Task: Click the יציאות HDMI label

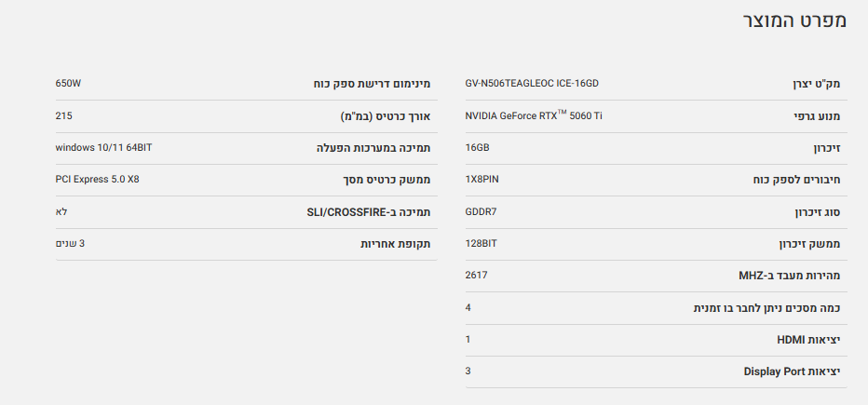Action: point(808,340)
